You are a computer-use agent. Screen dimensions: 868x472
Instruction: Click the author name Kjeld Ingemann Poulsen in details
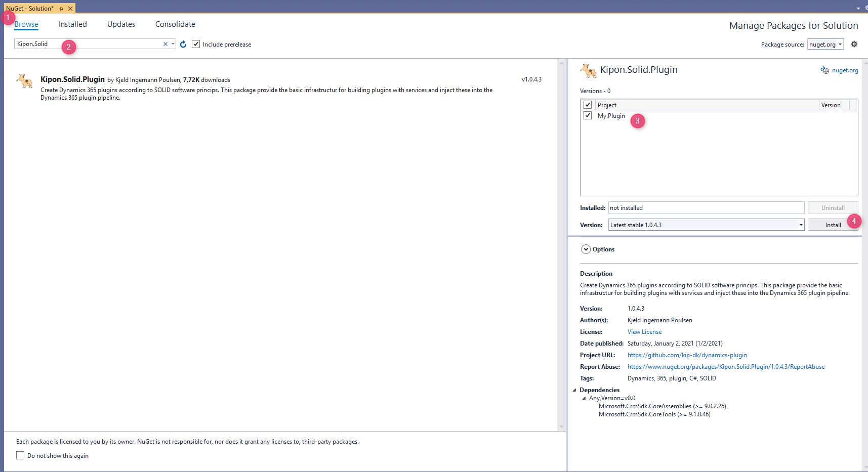tap(660, 320)
